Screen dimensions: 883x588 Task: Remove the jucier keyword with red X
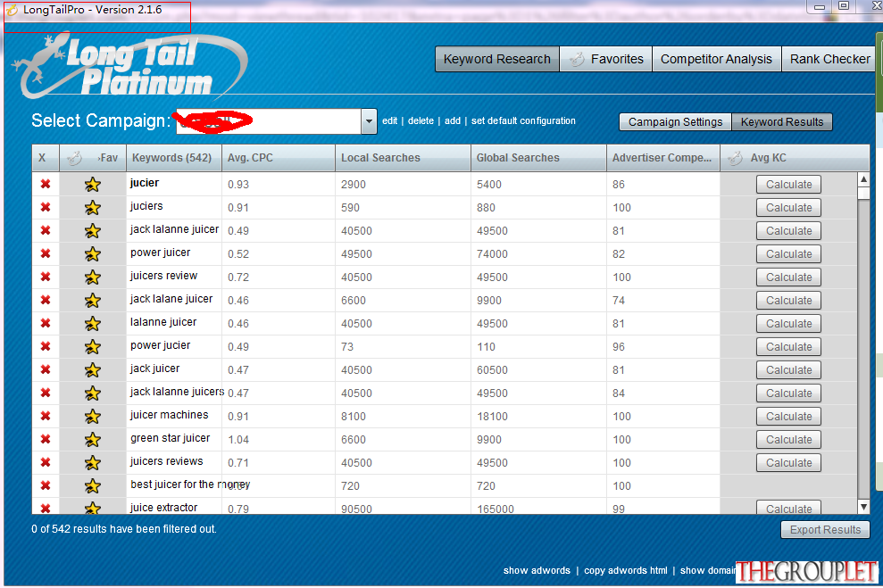(x=46, y=184)
